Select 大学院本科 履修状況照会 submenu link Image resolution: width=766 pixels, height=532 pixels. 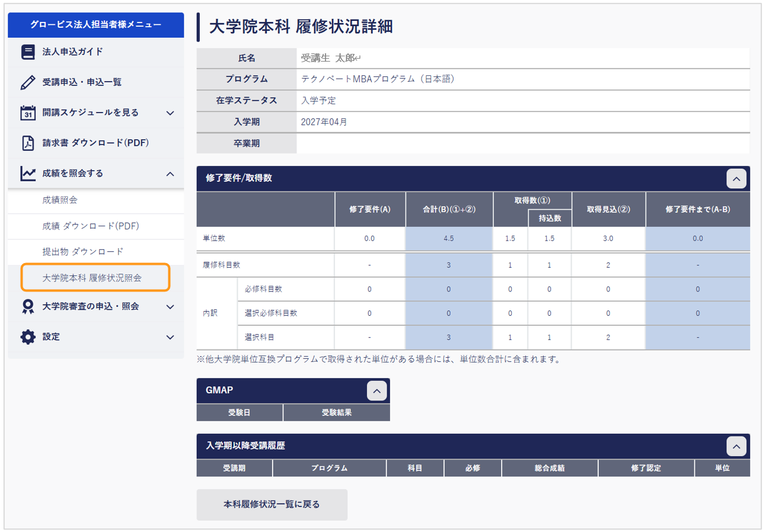tap(95, 277)
